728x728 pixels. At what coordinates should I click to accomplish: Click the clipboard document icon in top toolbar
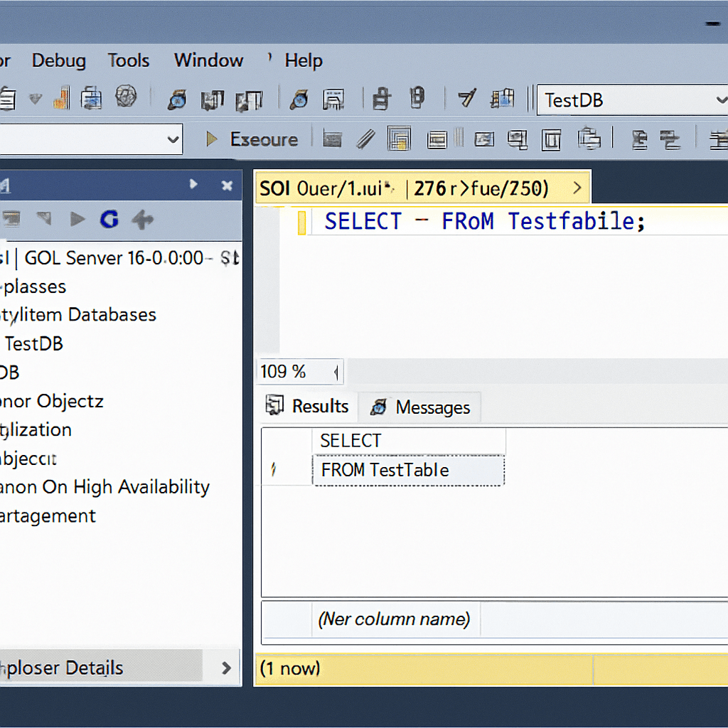click(91, 98)
